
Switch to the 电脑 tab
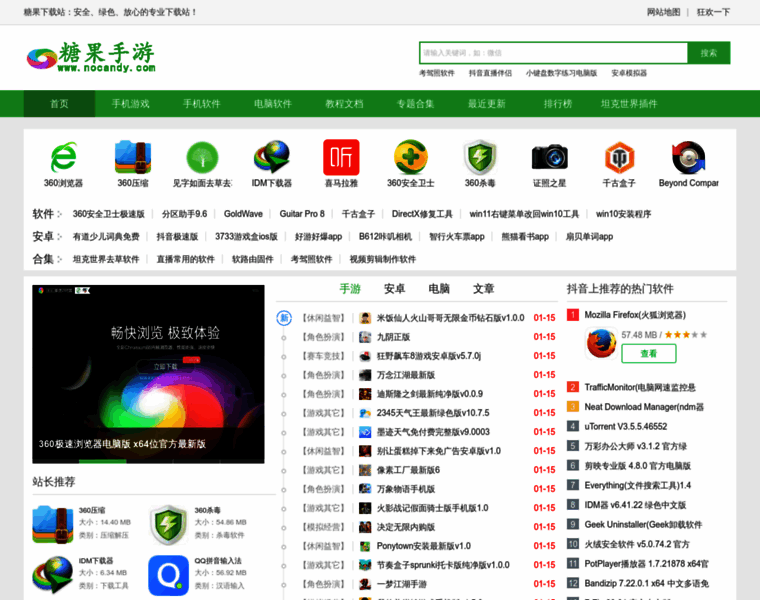tap(439, 289)
